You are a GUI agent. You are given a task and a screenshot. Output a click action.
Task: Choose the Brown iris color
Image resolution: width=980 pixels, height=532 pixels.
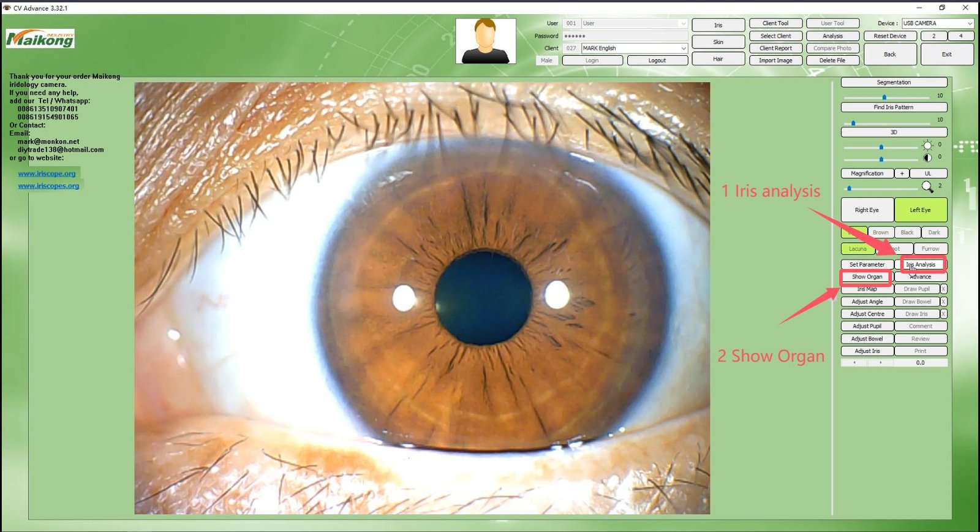[880, 232]
